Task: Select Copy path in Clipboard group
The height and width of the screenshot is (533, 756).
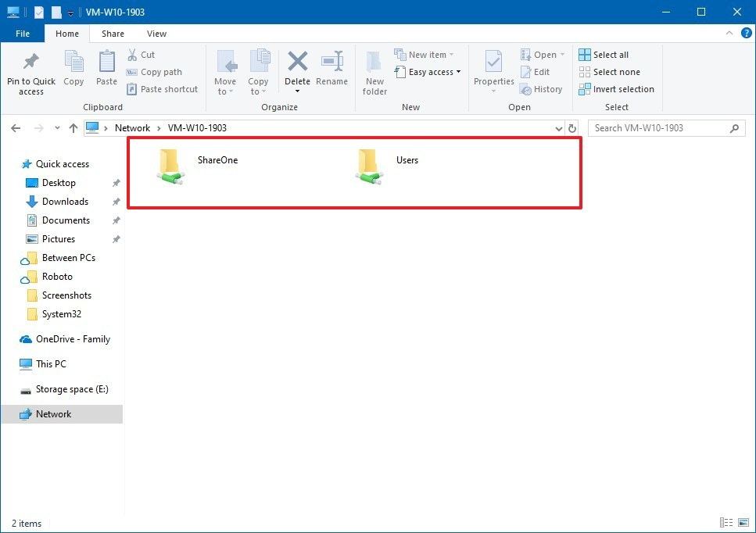Action: tap(154, 72)
